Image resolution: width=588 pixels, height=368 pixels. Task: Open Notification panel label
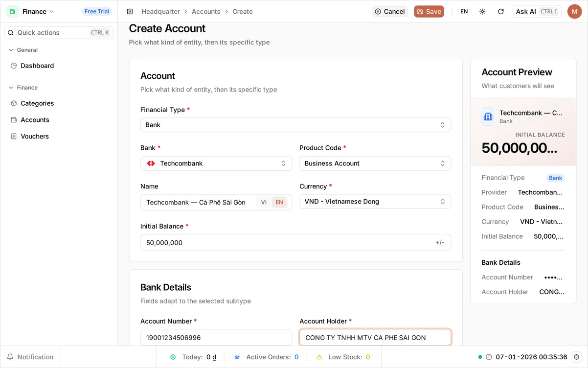click(x=35, y=357)
